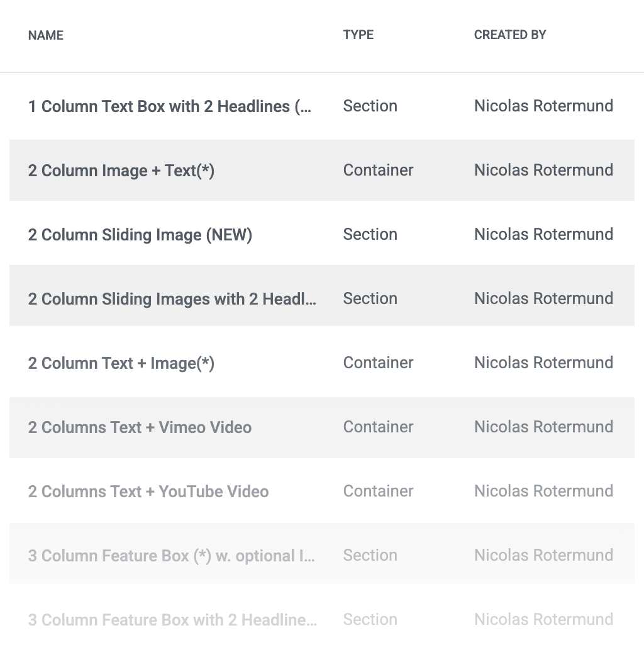Click the Section label on the last row
This screenshot has width=644, height=652.
click(x=370, y=620)
